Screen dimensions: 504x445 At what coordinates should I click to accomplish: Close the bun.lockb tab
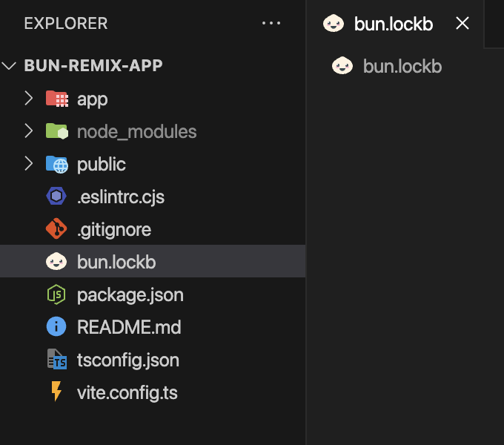pyautogui.click(x=462, y=23)
